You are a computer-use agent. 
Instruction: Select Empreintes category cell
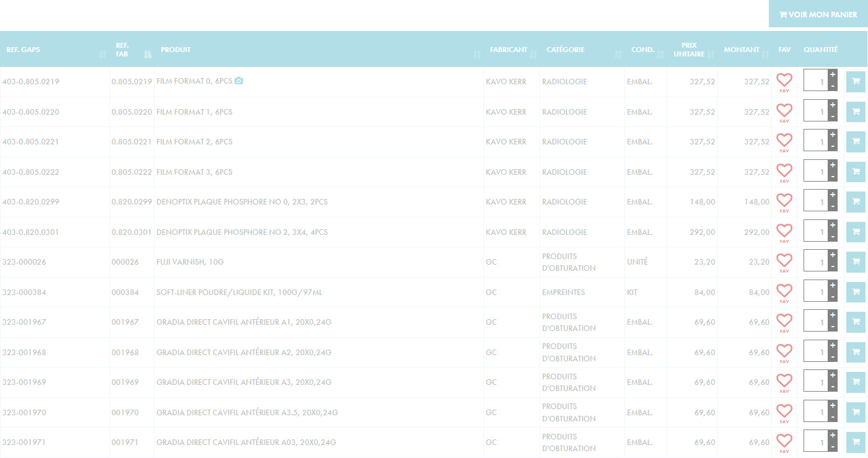564,293
